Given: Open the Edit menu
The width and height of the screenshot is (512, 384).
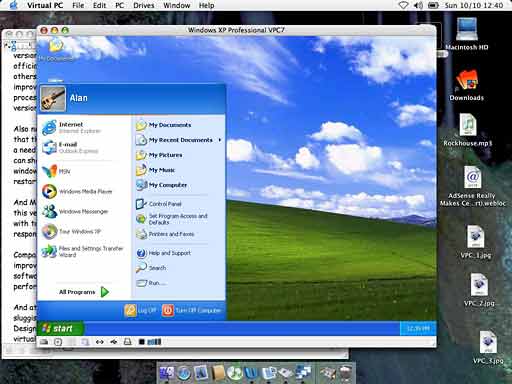Looking at the screenshot, I should pyautogui.click(x=99, y=5).
